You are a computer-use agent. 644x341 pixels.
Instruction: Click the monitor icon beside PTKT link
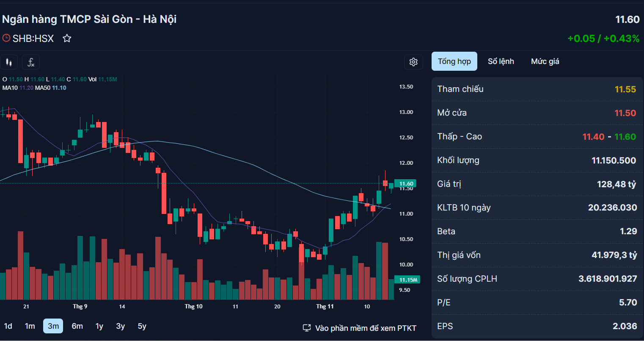coord(307,328)
